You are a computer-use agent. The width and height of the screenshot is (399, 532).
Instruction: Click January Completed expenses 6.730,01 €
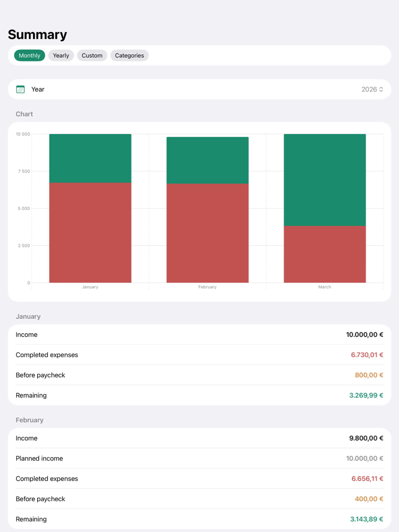367,355
